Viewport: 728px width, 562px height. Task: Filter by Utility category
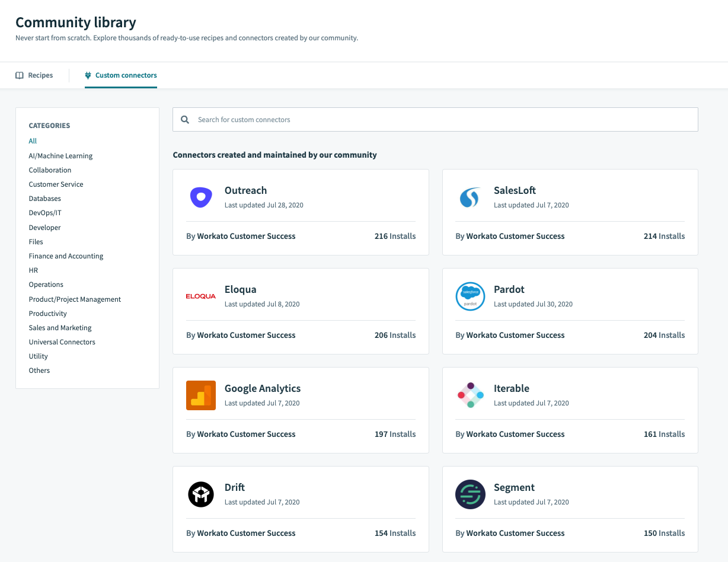(x=39, y=356)
